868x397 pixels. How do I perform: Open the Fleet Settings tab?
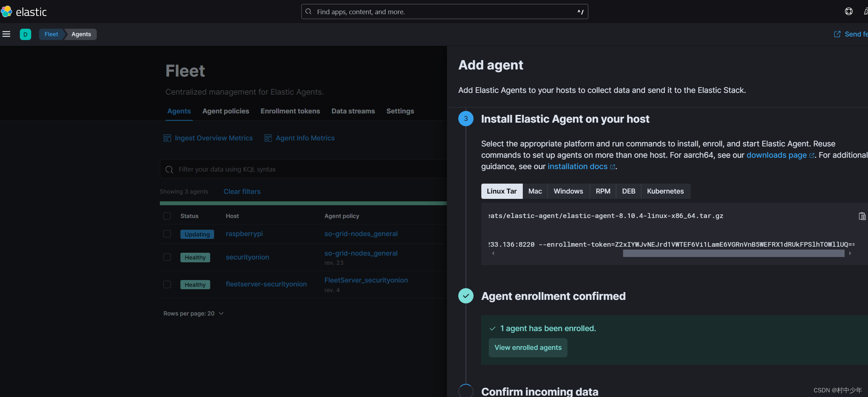pos(400,111)
